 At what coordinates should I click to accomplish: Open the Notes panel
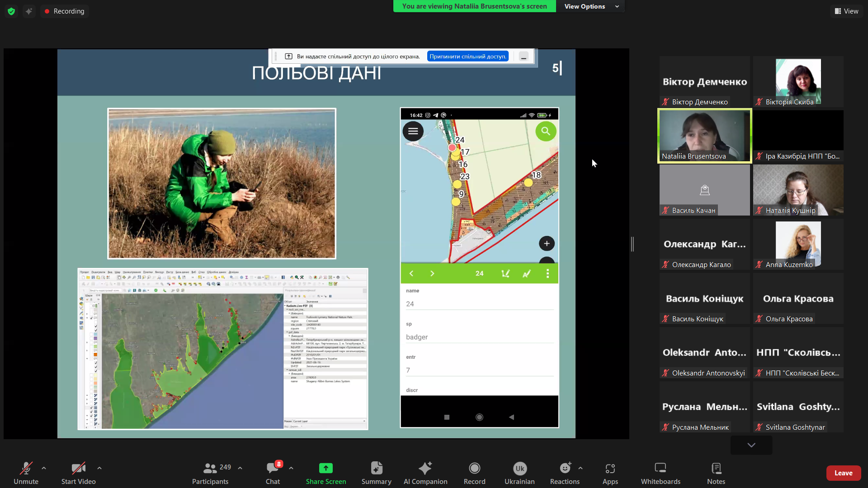[716, 473]
